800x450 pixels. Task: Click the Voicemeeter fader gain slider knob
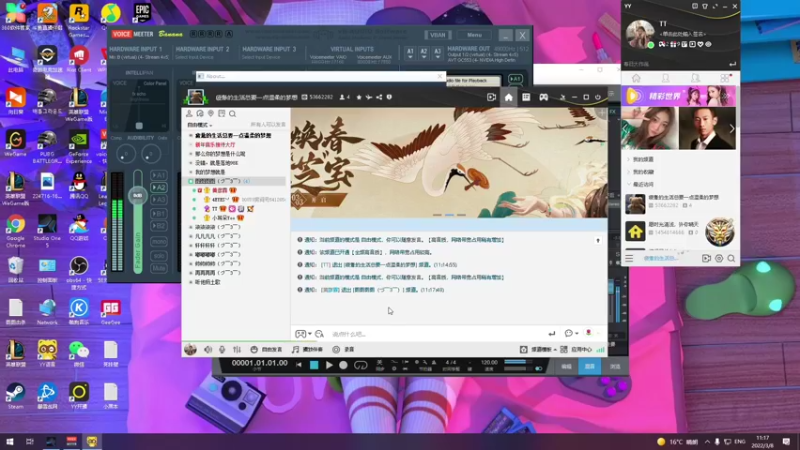click(138, 195)
